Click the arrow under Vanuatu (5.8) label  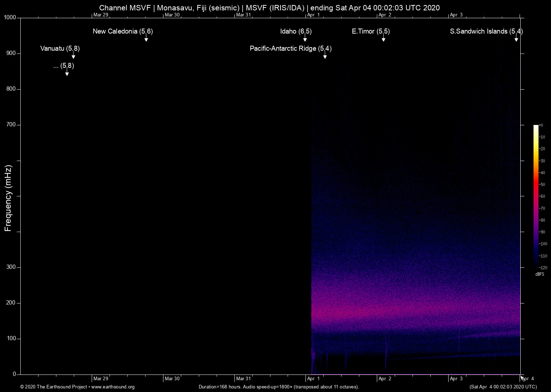click(73, 56)
